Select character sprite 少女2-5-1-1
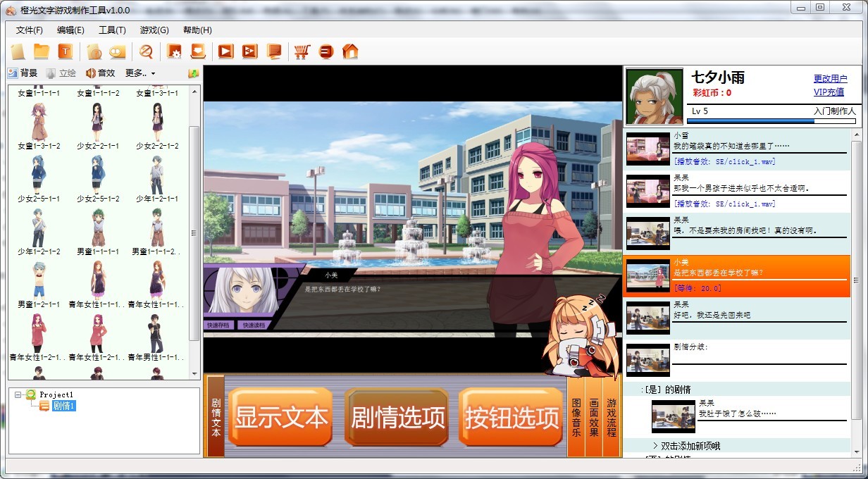Viewport: 868px width, 479px height. click(x=39, y=179)
